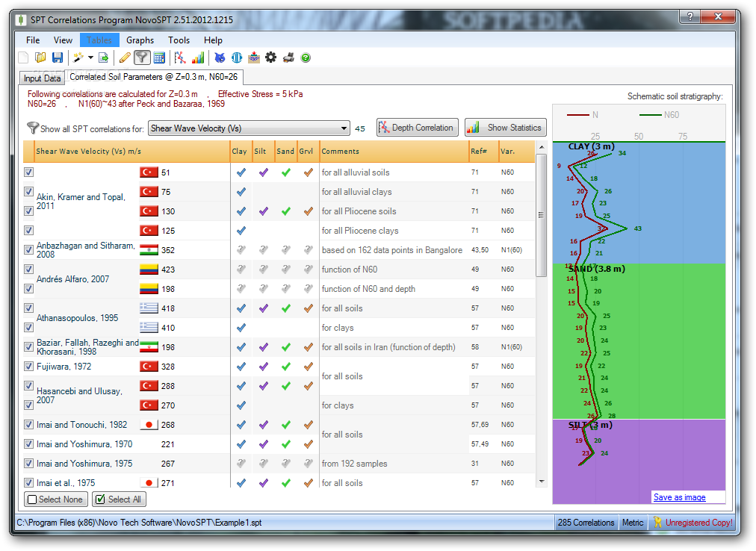Click Greek flag in value 418 row
756x551 pixels.
point(149,308)
